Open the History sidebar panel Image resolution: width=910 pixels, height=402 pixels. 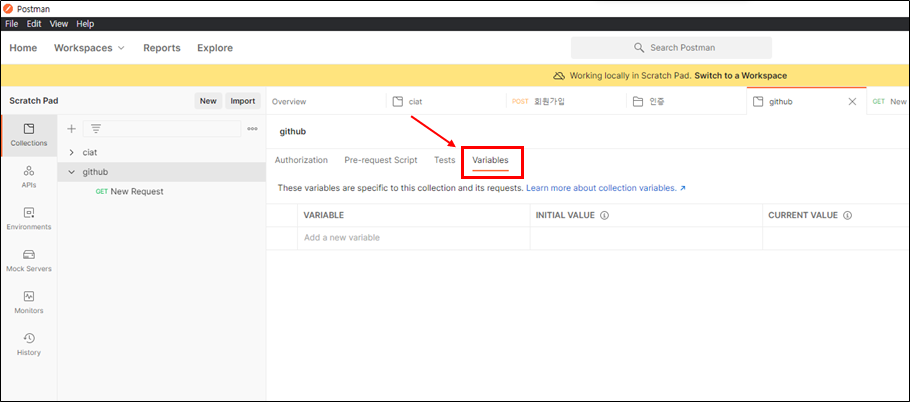[29, 344]
